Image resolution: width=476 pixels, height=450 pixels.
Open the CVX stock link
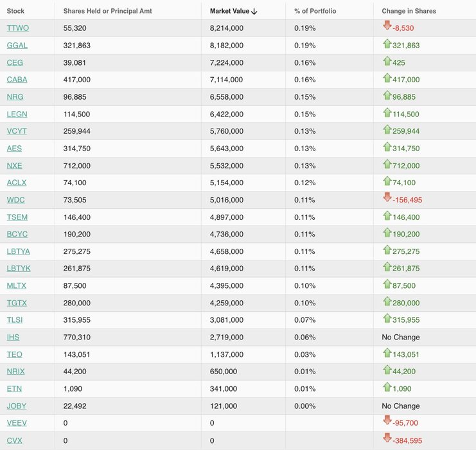[x=14, y=440]
